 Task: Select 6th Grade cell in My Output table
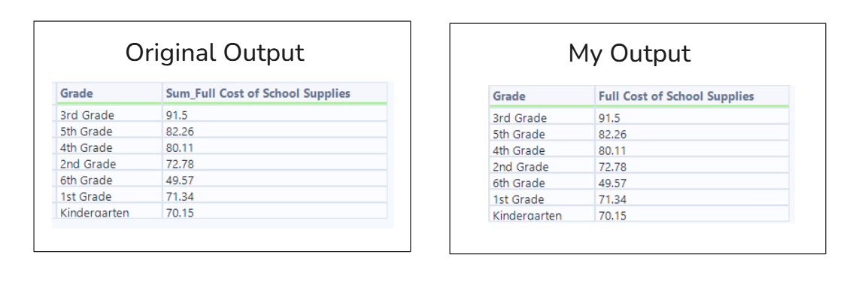pyautogui.click(x=542, y=183)
